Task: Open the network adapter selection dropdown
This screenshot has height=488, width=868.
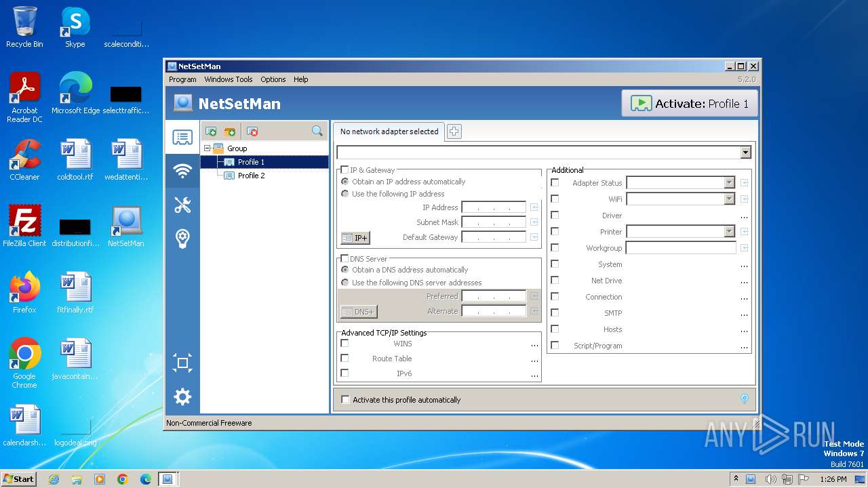Action: [x=746, y=152]
